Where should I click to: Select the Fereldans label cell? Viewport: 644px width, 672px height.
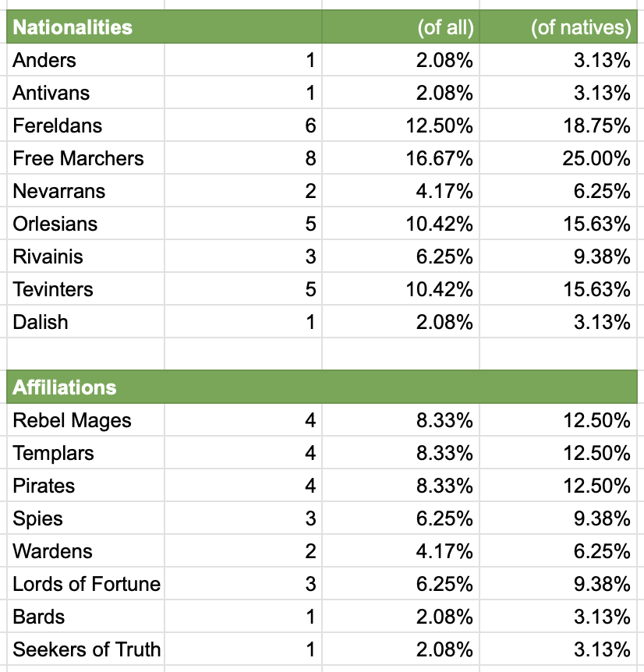(86, 126)
